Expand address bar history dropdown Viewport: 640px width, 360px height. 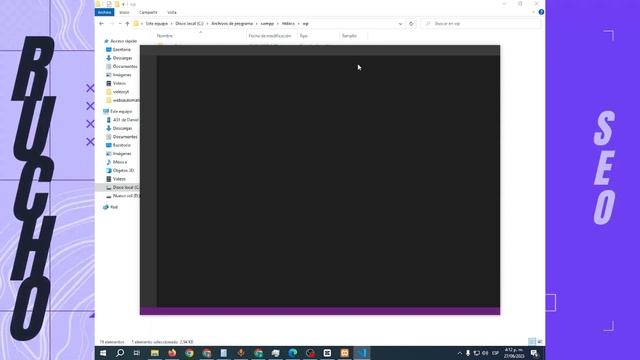tap(400, 24)
